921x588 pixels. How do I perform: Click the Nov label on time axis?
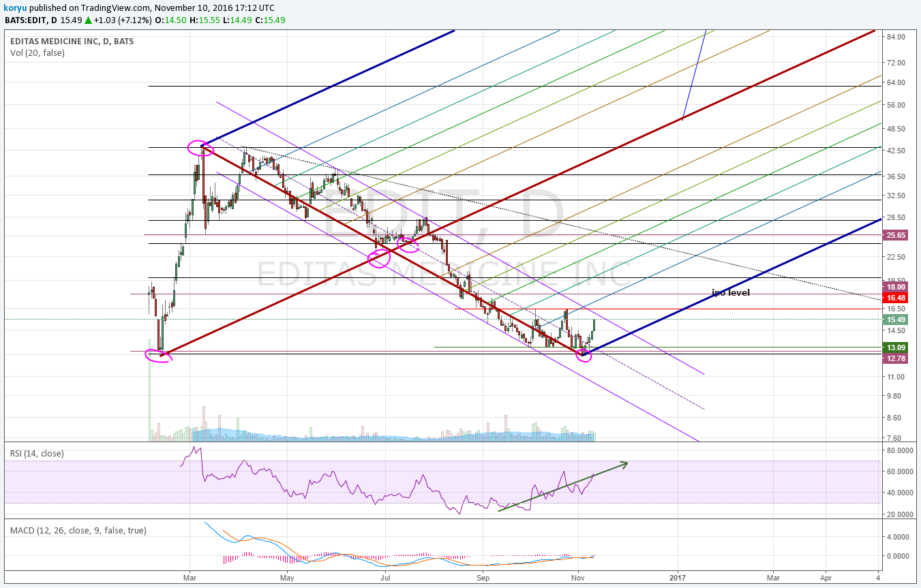578,576
